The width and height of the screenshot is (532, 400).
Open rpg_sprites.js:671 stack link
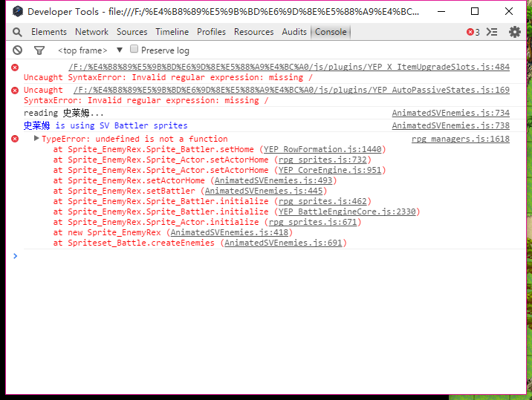[313, 222]
